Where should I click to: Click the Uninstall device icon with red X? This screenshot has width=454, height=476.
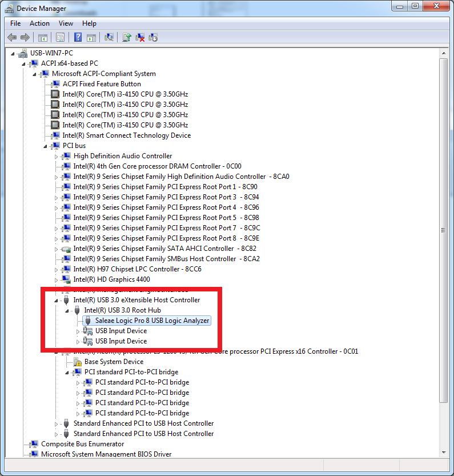(x=140, y=37)
